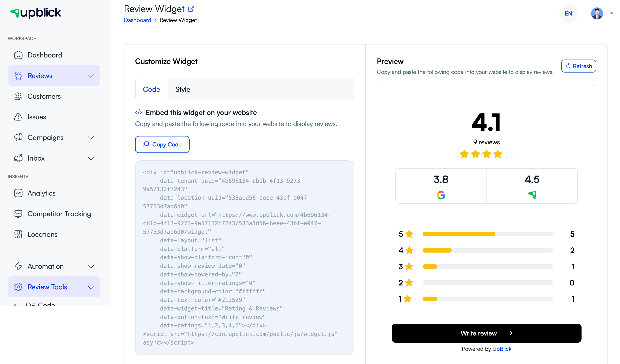Click the 4.1 overall rating score
This screenshot has height=364, width=620.
487,122
